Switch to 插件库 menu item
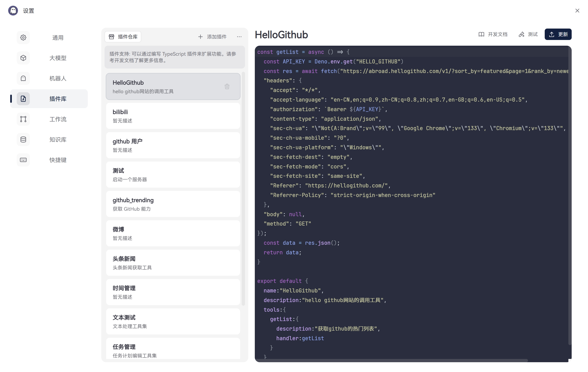This screenshot has height=372, width=588. (x=58, y=99)
